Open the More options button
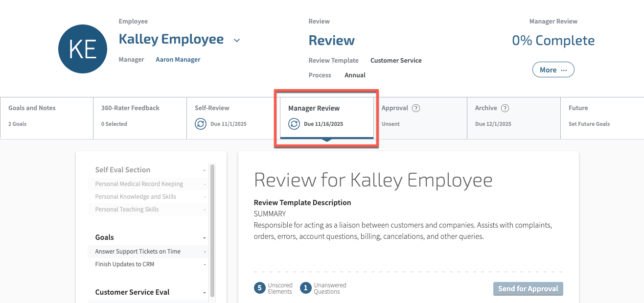Viewport: 644px width, 303px height. coord(553,70)
